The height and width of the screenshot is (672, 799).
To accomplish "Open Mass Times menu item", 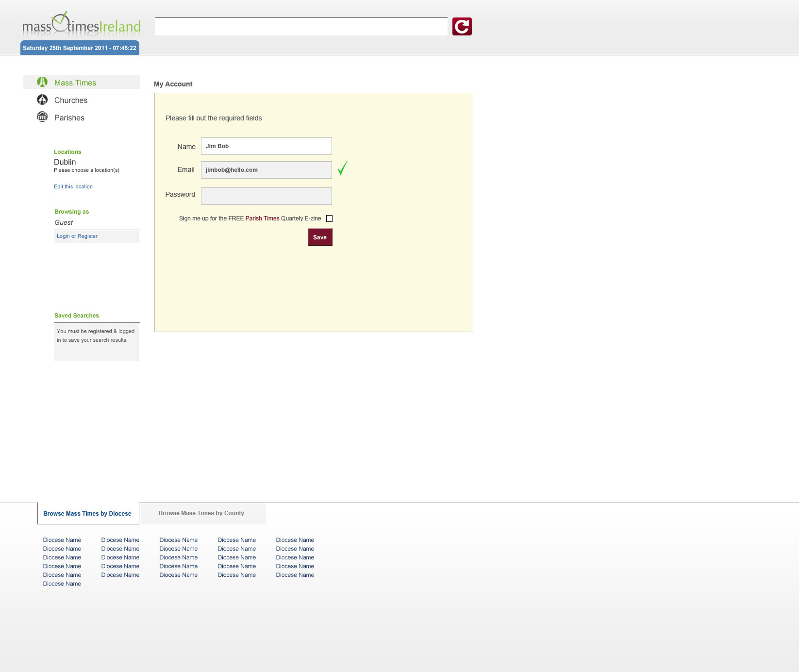I will pos(75,83).
